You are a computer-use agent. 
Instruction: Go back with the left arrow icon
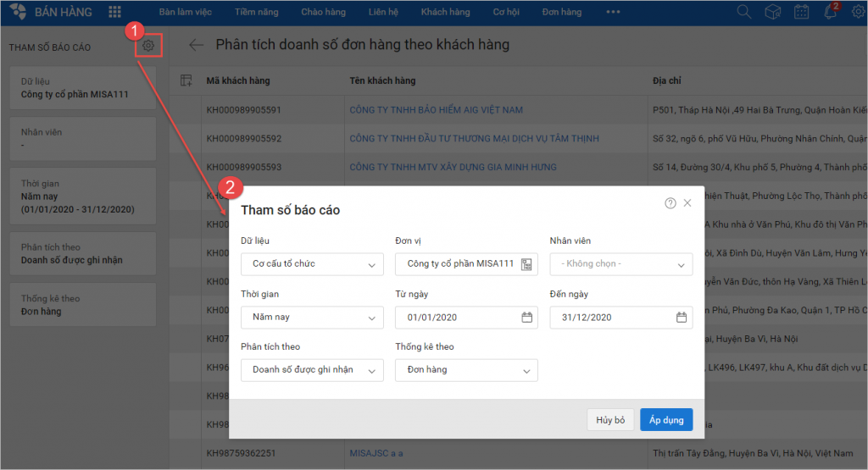pos(196,45)
